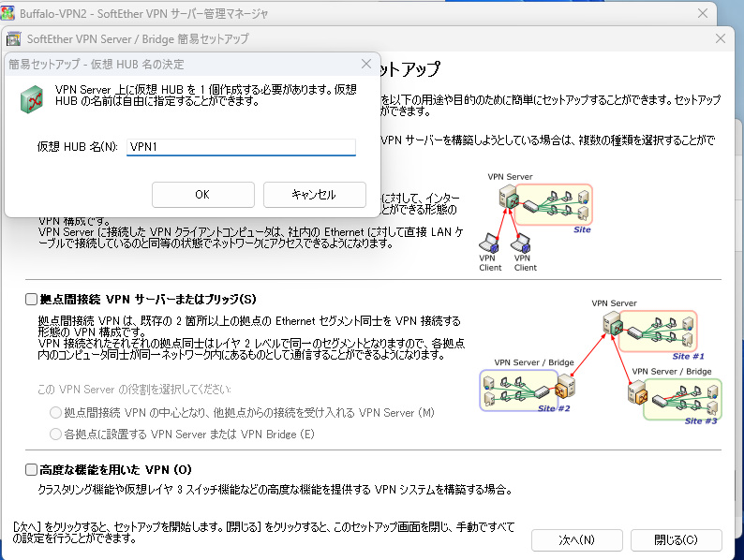
Task: Confirm the virtual HUB name with OK
Action: coord(203,195)
